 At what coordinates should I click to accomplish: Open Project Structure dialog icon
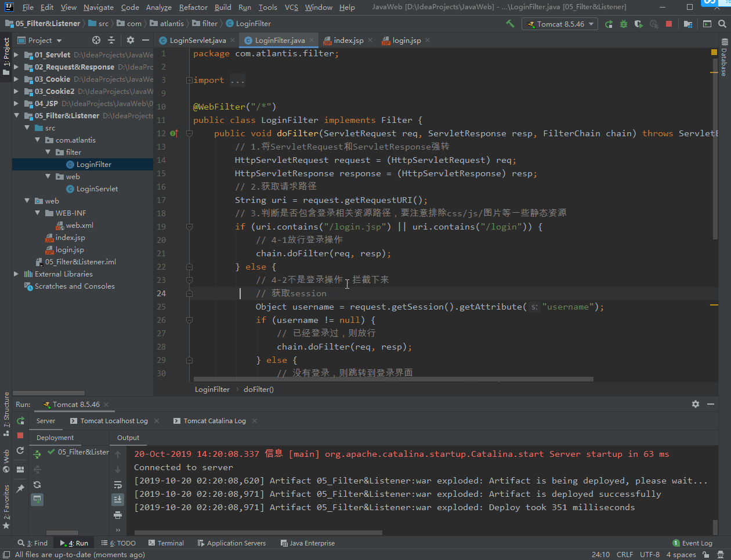click(x=687, y=24)
